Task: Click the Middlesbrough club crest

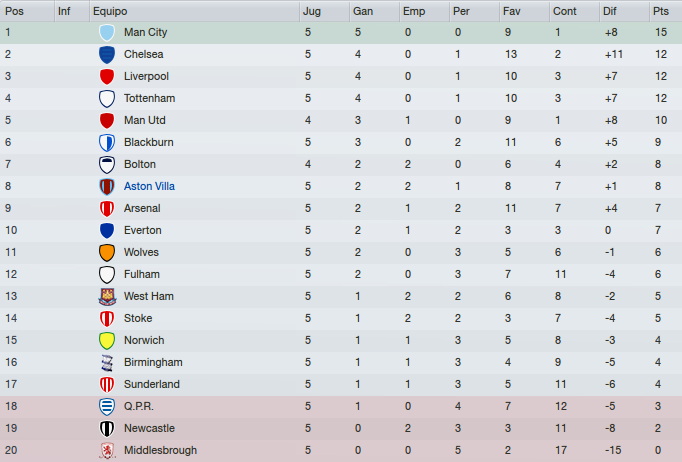Action: pos(107,450)
